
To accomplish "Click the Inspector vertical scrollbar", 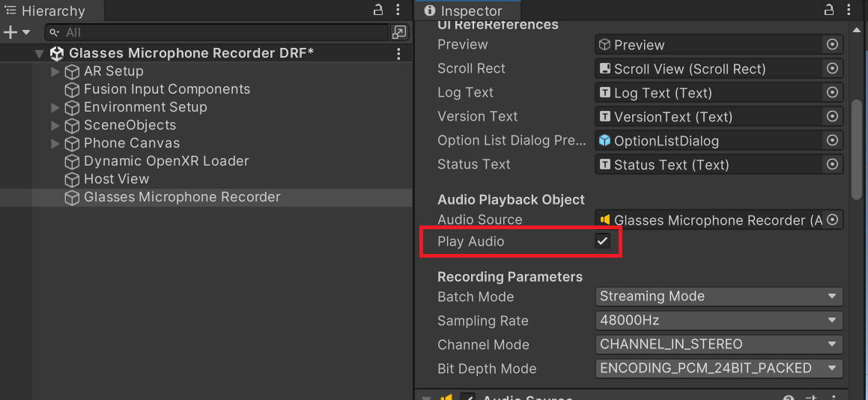I will 856,150.
